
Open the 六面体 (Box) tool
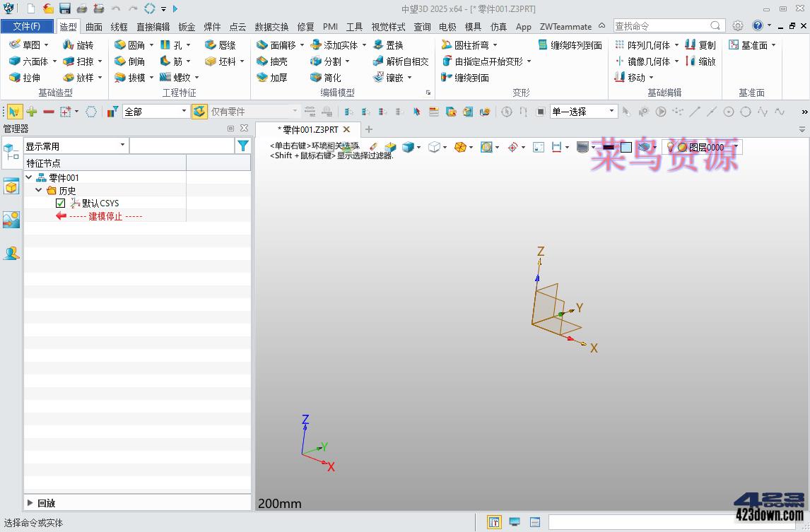pyautogui.click(x=30, y=61)
